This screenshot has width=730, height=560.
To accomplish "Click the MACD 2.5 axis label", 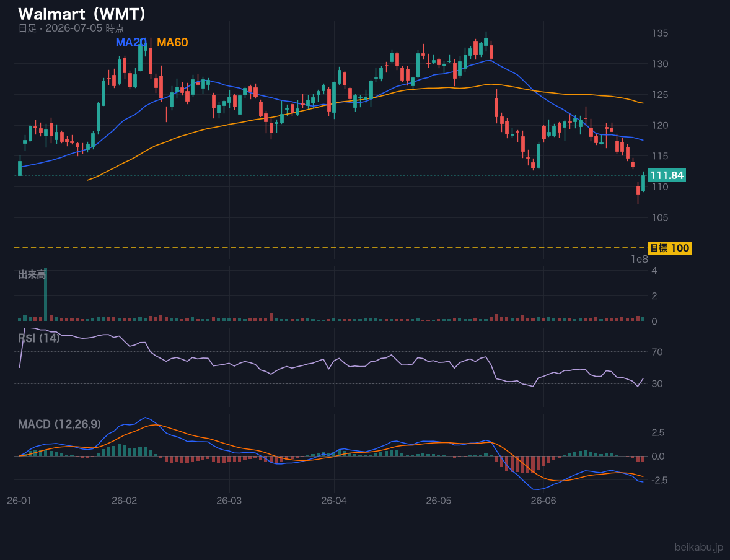I will coord(658,432).
